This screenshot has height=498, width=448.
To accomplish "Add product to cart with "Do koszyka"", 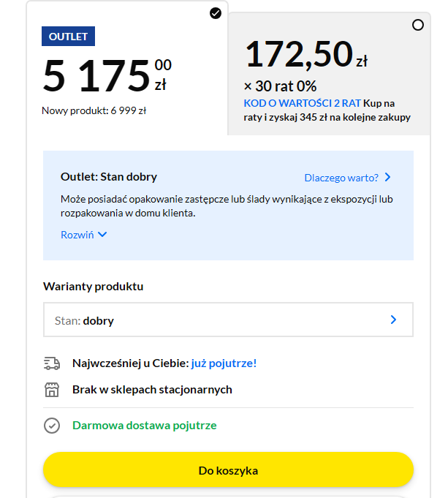I will [x=227, y=470].
